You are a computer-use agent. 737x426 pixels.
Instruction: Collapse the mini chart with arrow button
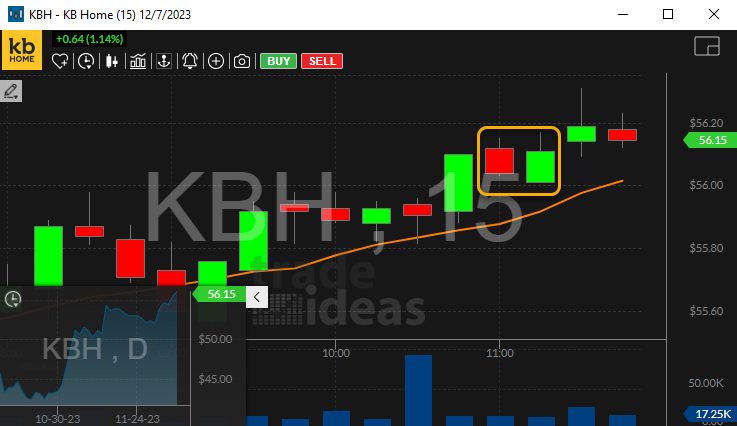(x=255, y=296)
